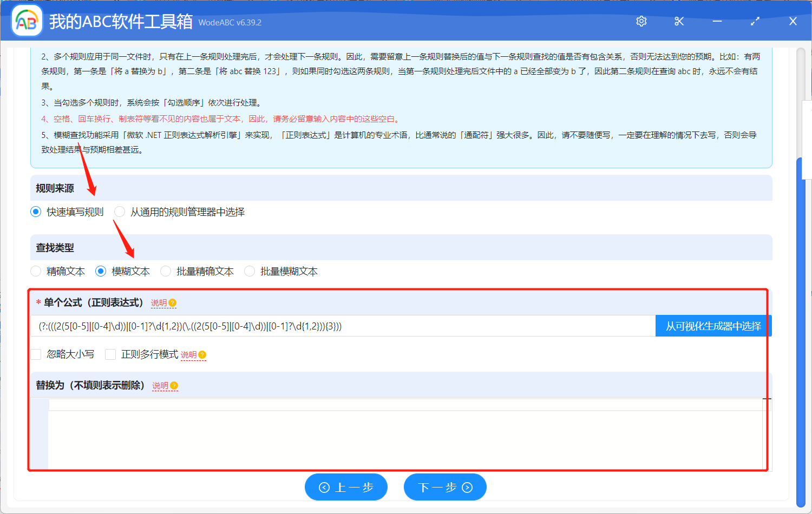812x514 pixels.
Task: Enable the 正则多行模式 checkbox
Action: click(110, 354)
